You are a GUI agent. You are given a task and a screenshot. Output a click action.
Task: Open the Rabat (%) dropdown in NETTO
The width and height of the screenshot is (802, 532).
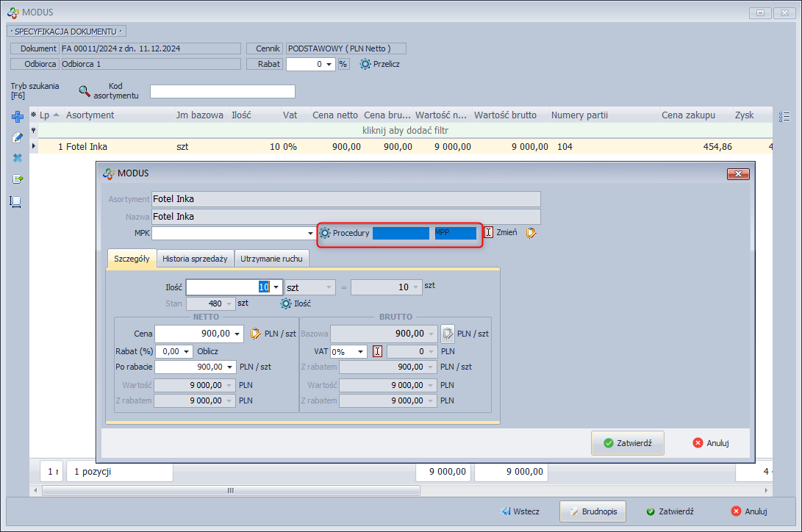tap(187, 351)
